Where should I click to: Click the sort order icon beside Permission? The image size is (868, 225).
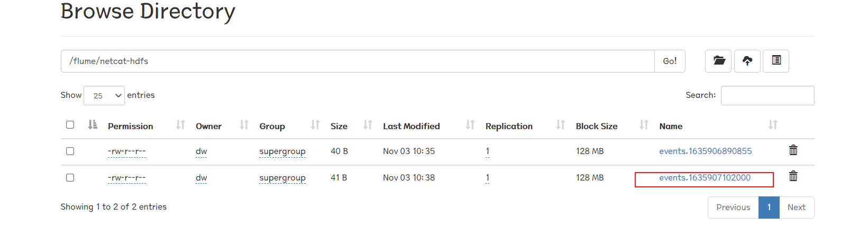click(180, 125)
